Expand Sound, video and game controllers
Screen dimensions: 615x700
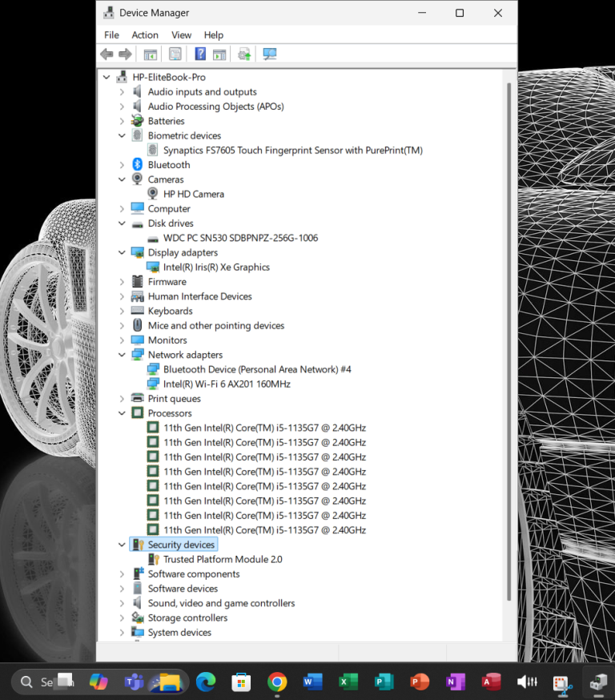122,603
